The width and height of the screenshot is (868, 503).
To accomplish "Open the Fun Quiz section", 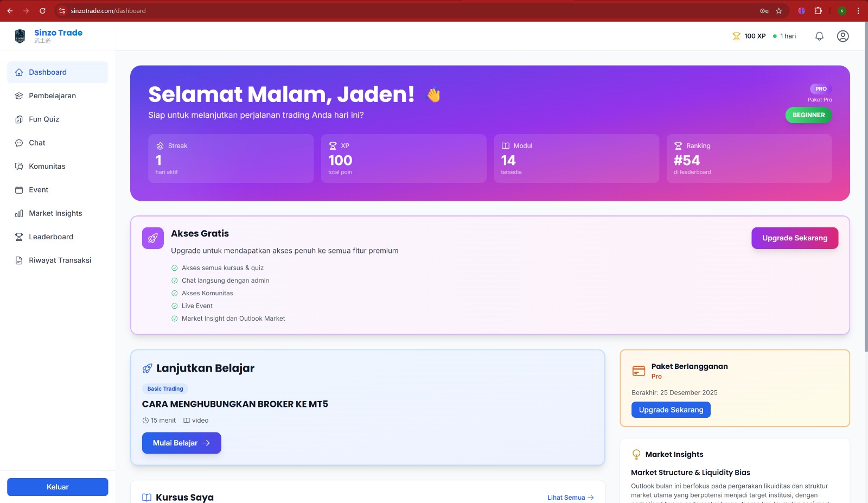I will [x=43, y=119].
